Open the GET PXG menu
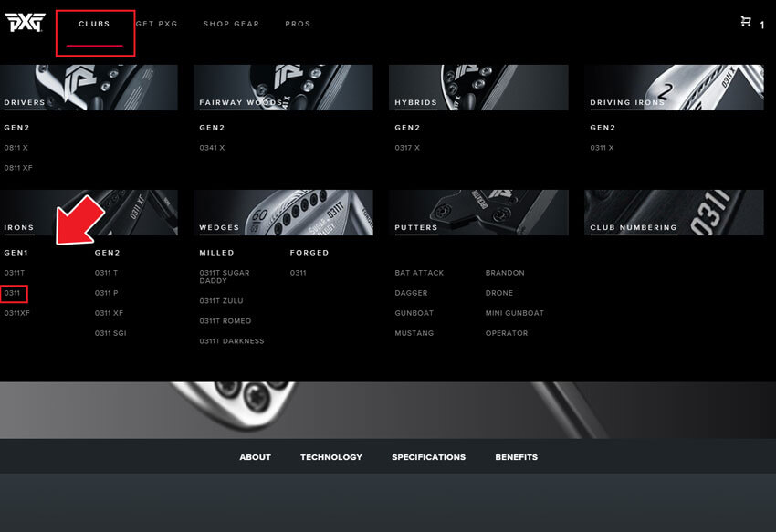 click(156, 24)
